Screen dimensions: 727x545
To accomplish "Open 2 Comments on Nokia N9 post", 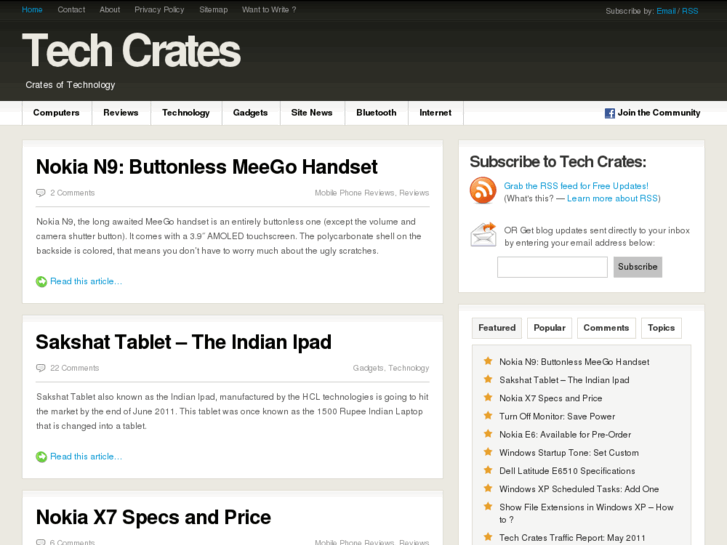I will pos(72,193).
